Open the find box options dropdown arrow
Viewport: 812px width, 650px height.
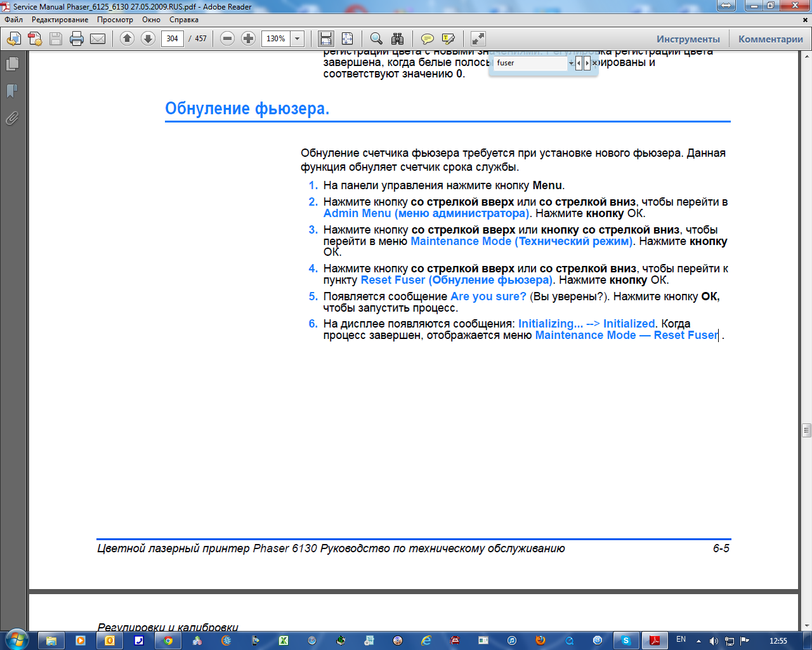[571, 63]
